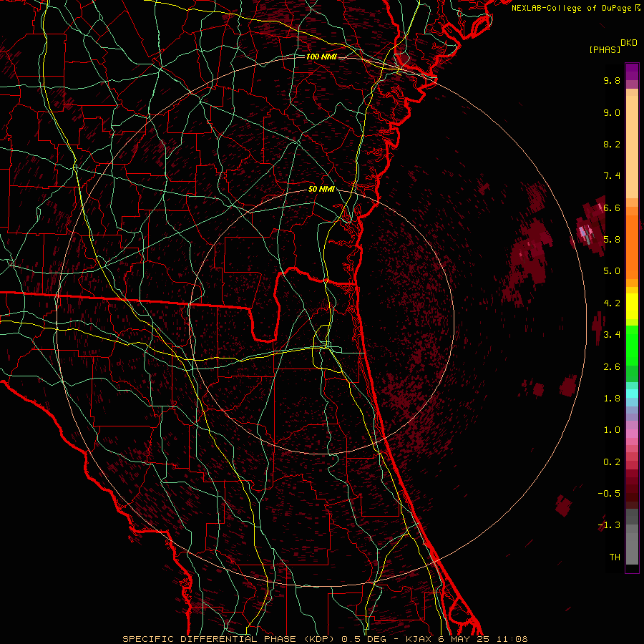Viewport: 644px width, 644px height.
Task: Click the TH threshold label
Action: [x=615, y=557]
